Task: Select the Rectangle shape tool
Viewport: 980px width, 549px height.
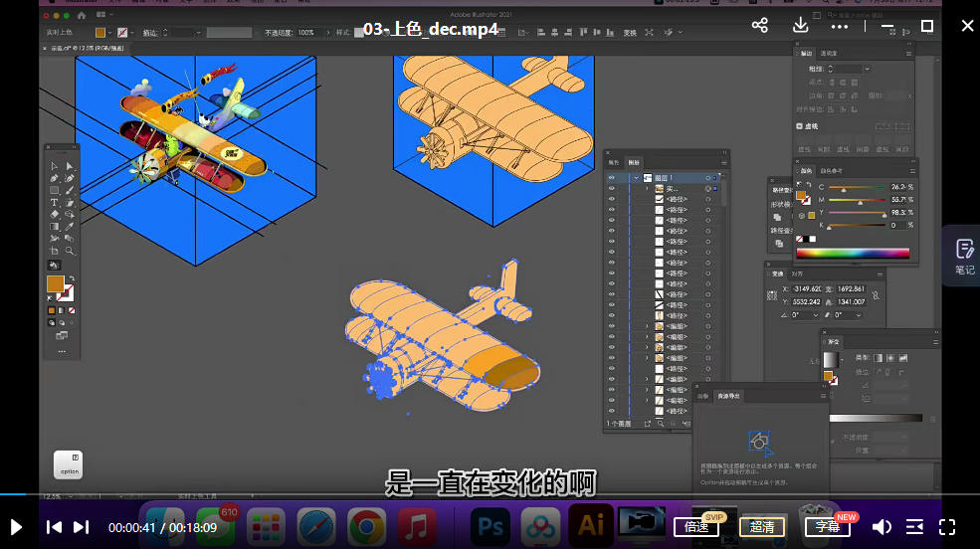Action: tap(54, 190)
